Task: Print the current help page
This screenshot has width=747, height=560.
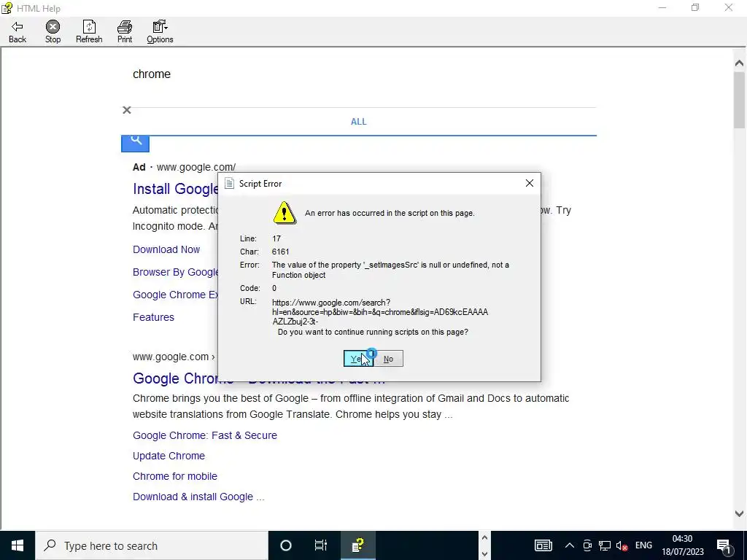Action: [x=125, y=32]
